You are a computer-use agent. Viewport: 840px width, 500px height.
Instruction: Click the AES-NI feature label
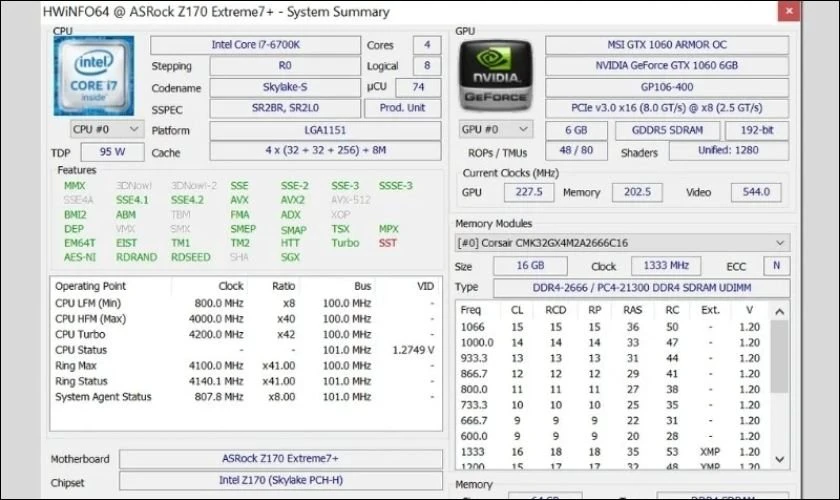tap(80, 257)
